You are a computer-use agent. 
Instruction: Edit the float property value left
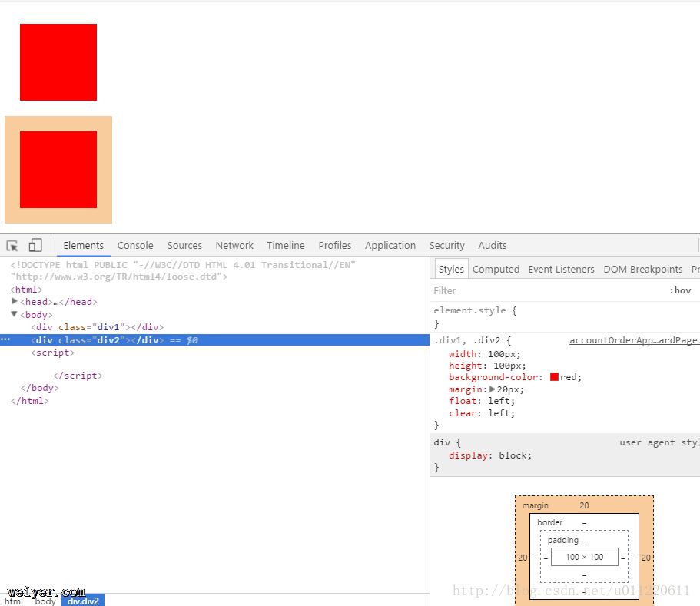pyautogui.click(x=499, y=401)
